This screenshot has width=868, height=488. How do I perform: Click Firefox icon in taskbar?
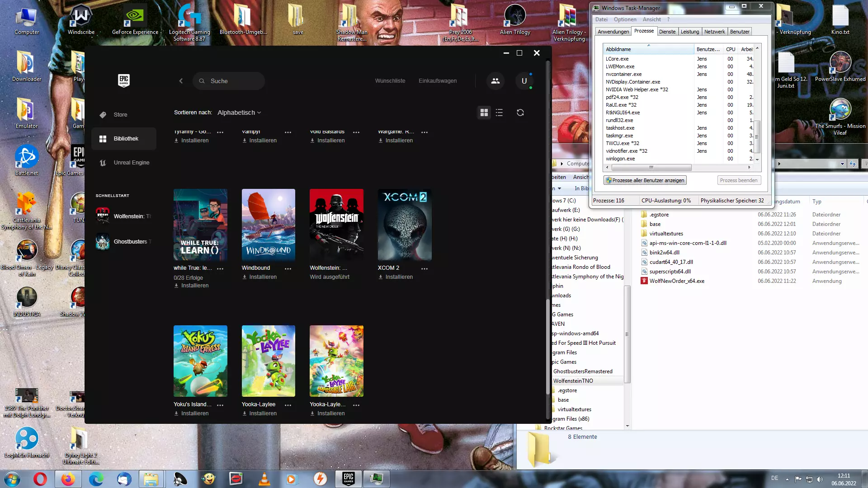68,479
